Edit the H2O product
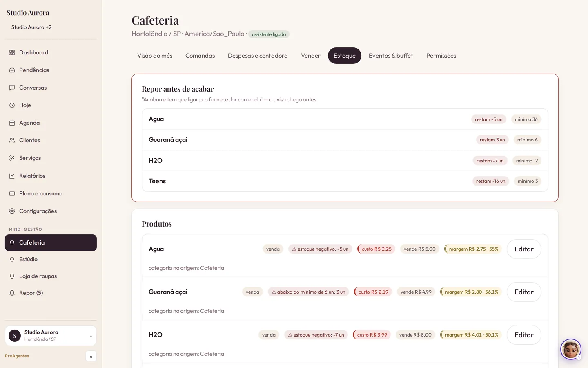This screenshot has width=588, height=368. pyautogui.click(x=524, y=335)
